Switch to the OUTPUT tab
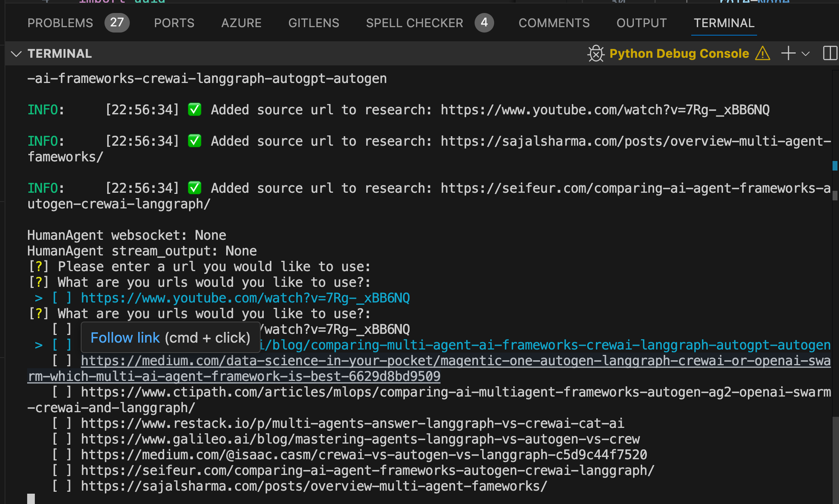The image size is (839, 504). click(641, 23)
